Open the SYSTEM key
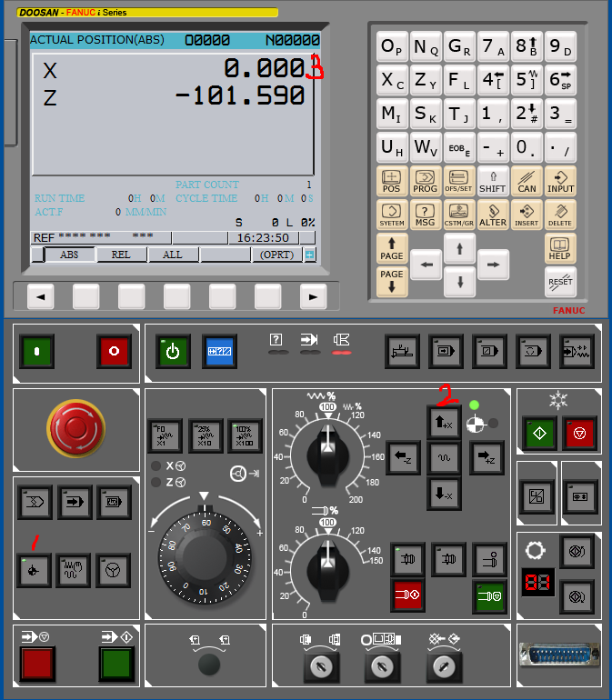The image size is (612, 700). (x=392, y=215)
